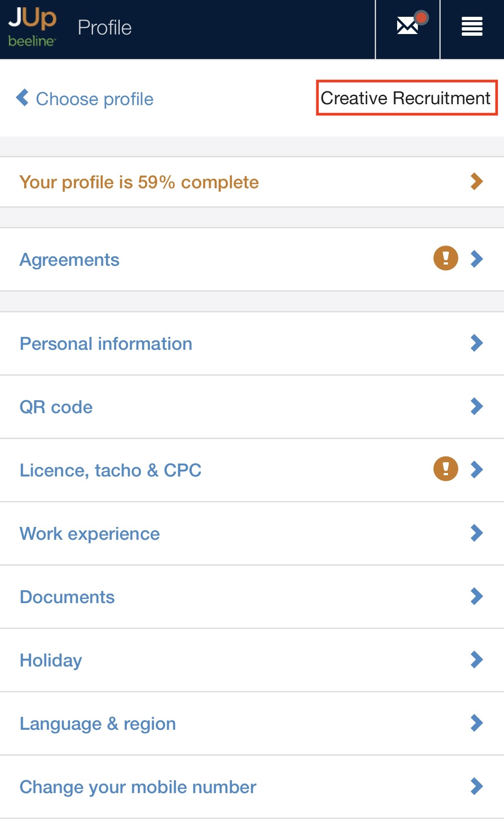Tap the back arrow beside Choose profile
Screen dimensions: 504x825
point(22,98)
